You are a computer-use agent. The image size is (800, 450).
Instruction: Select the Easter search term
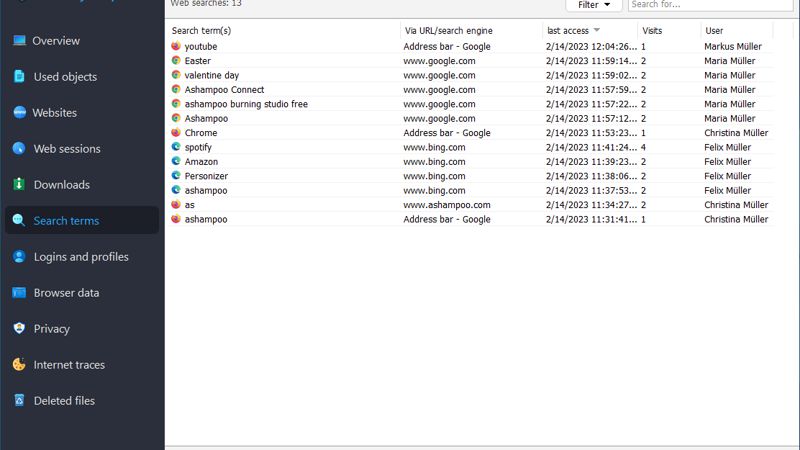197,61
